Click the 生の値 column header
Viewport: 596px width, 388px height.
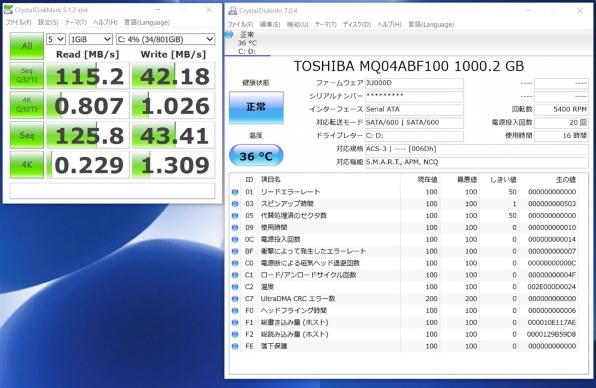[566, 180]
